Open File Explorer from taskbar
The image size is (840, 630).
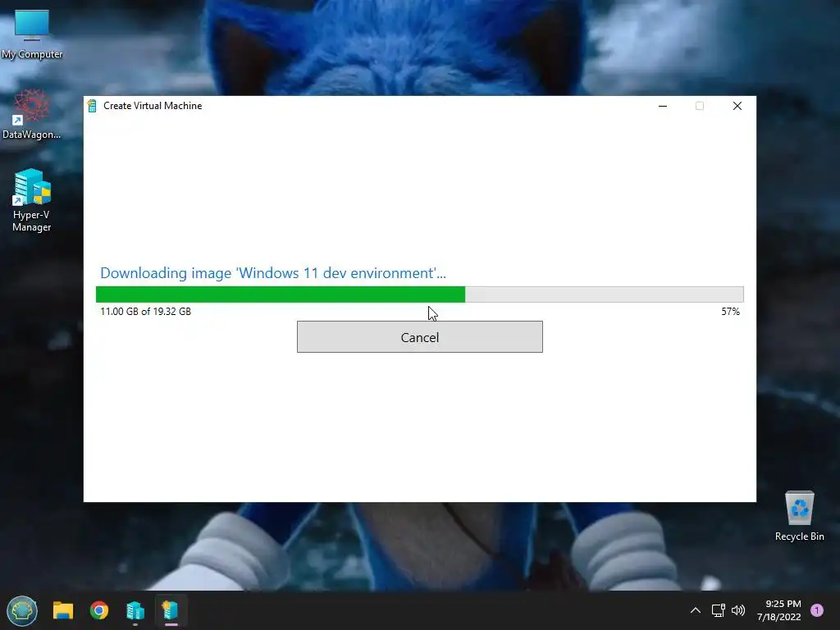[x=62, y=610]
